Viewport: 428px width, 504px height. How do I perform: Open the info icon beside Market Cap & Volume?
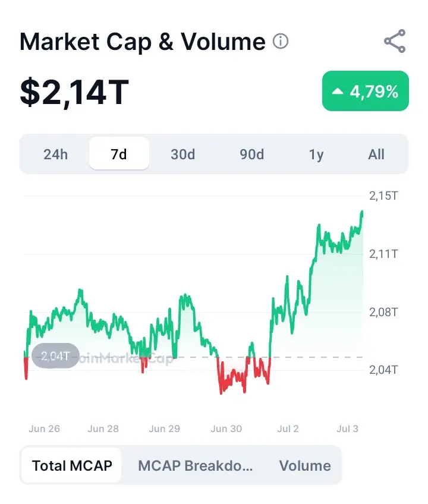[x=281, y=42]
